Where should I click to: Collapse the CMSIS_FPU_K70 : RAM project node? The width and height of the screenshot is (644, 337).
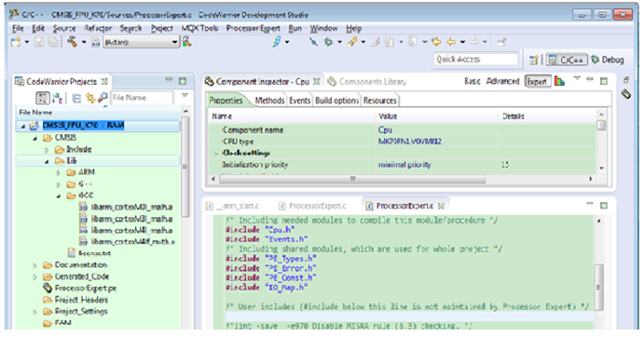point(23,126)
